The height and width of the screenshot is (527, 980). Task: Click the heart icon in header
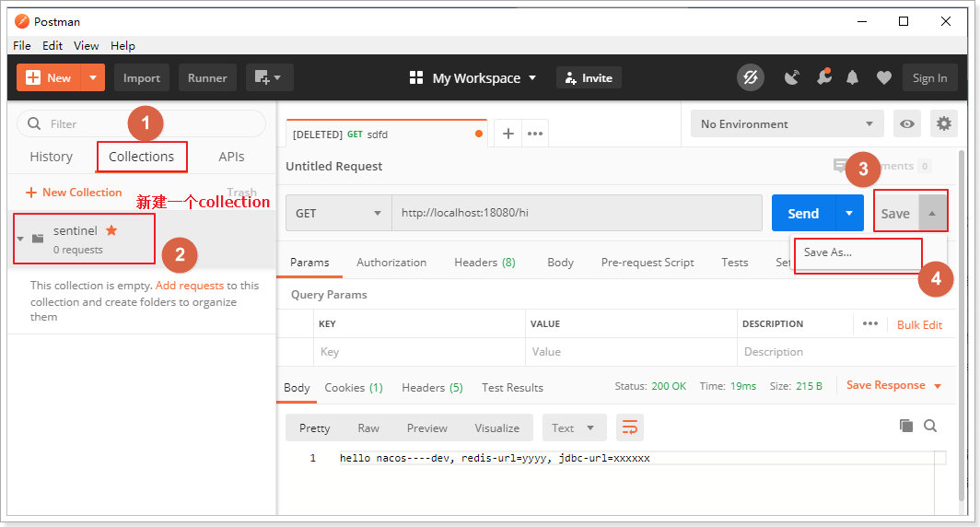[884, 77]
